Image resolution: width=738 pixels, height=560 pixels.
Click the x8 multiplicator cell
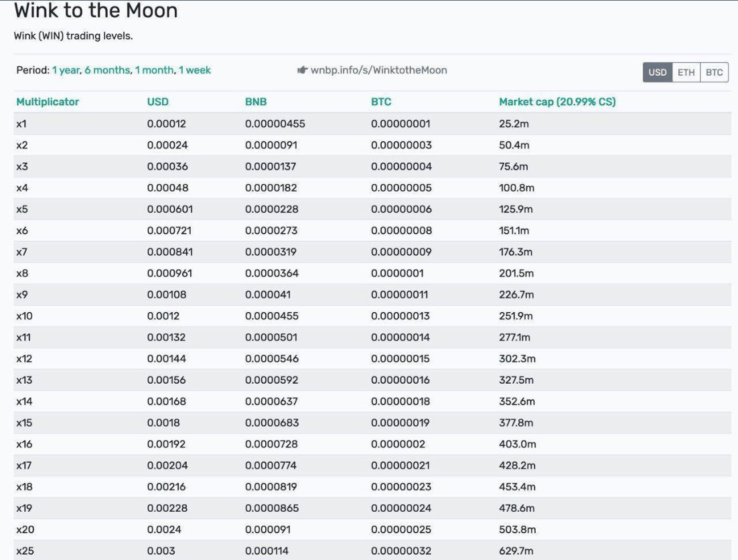[x=21, y=273]
